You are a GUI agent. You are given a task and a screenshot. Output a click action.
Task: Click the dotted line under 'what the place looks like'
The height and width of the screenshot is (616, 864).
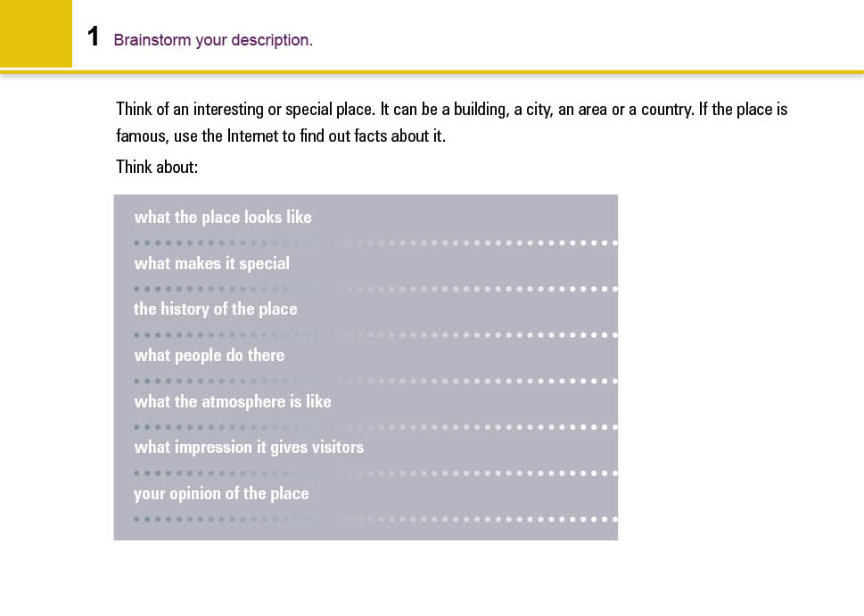pyautogui.click(x=374, y=242)
